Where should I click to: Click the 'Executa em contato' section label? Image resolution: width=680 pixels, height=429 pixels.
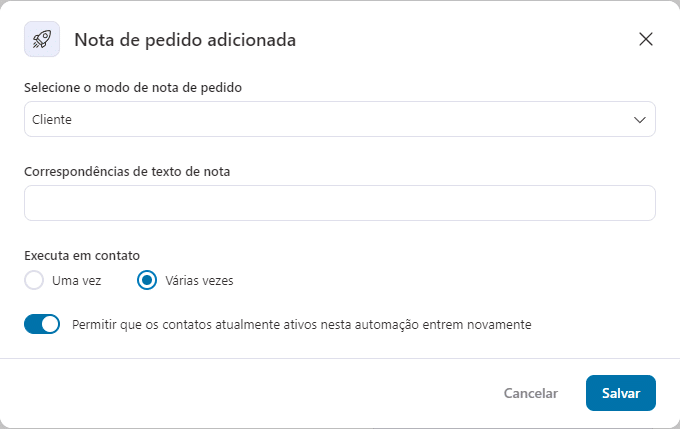(x=81, y=255)
